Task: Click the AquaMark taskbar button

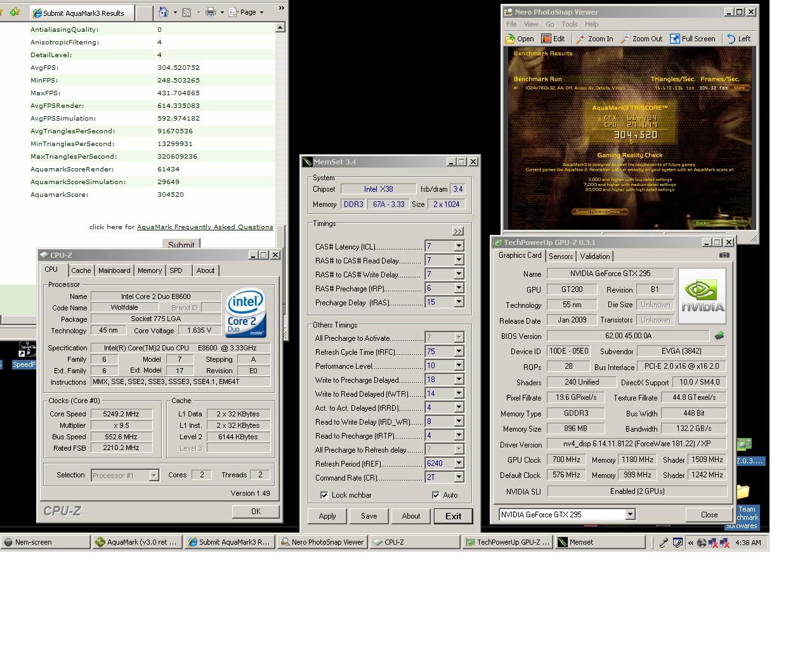Action: click(x=137, y=542)
